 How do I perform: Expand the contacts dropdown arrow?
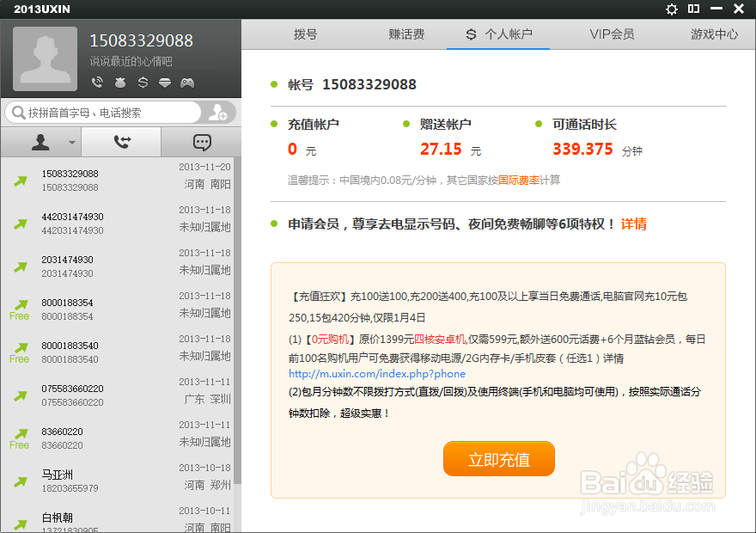point(72,143)
